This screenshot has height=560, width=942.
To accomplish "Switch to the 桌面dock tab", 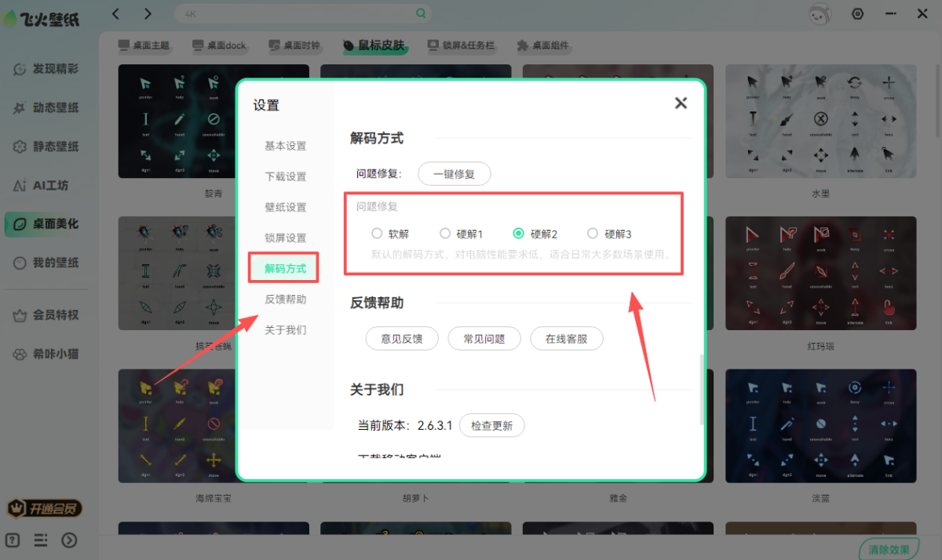I will (x=219, y=45).
